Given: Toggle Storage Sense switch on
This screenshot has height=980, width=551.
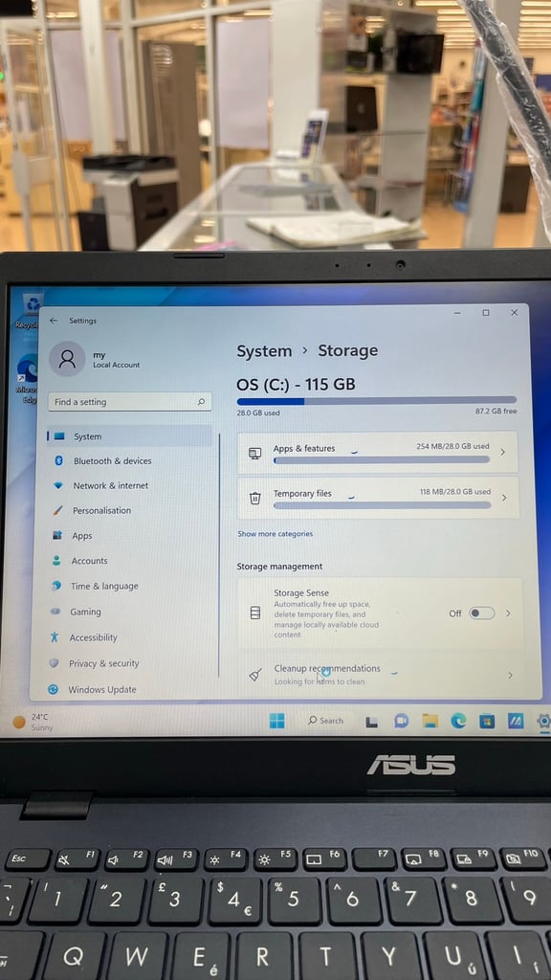Looking at the screenshot, I should pos(482,613).
